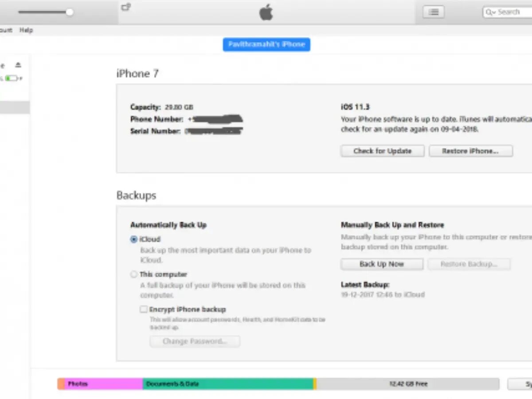Click the Pavithranahit's iPhone device button
Screen dimensions: 532x399
click(266, 44)
